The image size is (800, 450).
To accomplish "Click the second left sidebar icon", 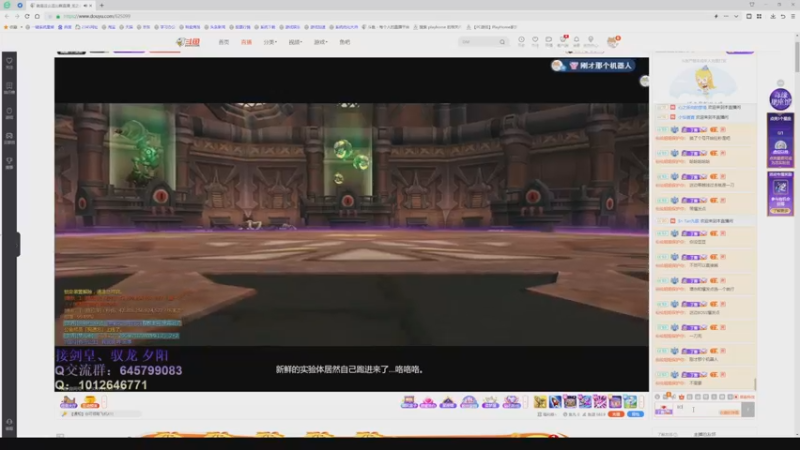I will (9, 88).
